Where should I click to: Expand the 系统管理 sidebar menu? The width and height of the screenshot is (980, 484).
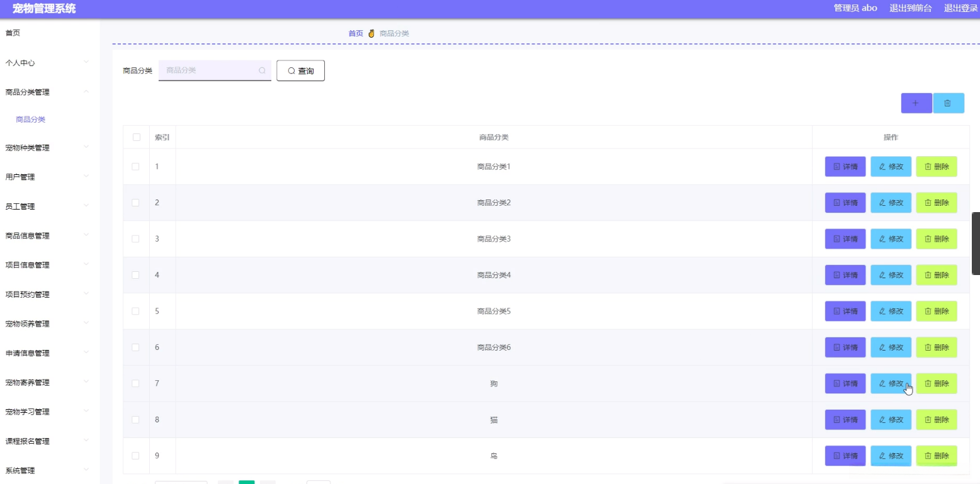point(50,471)
